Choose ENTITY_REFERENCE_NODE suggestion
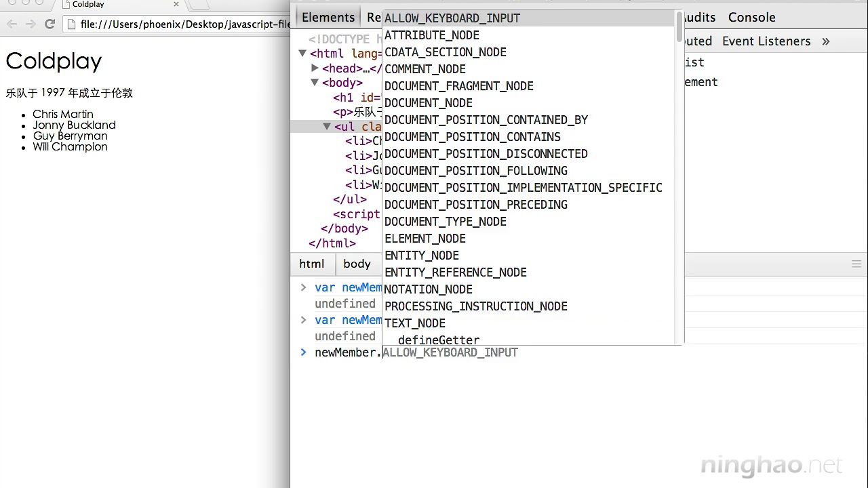Viewport: 868px width, 488px height. (529, 272)
